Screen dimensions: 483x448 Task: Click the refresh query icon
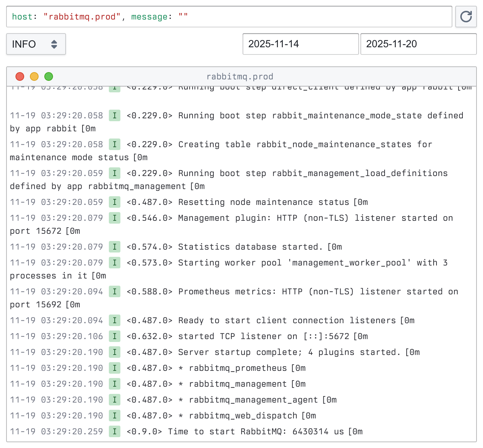466,17
